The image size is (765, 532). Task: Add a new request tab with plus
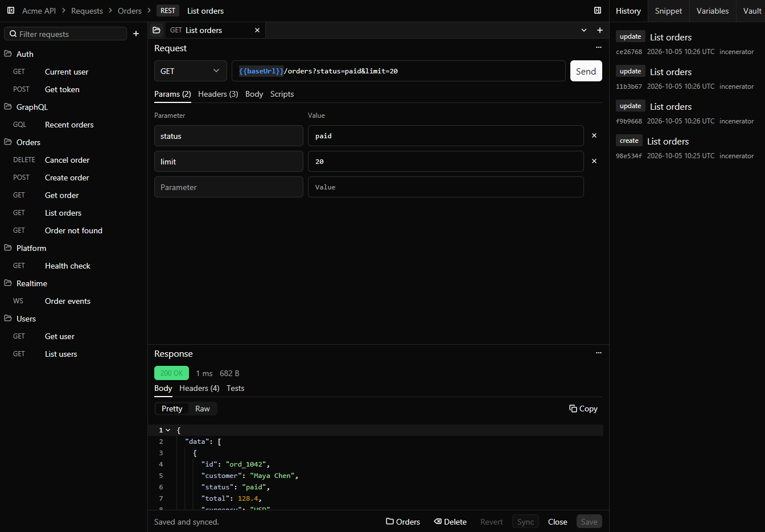coord(600,30)
